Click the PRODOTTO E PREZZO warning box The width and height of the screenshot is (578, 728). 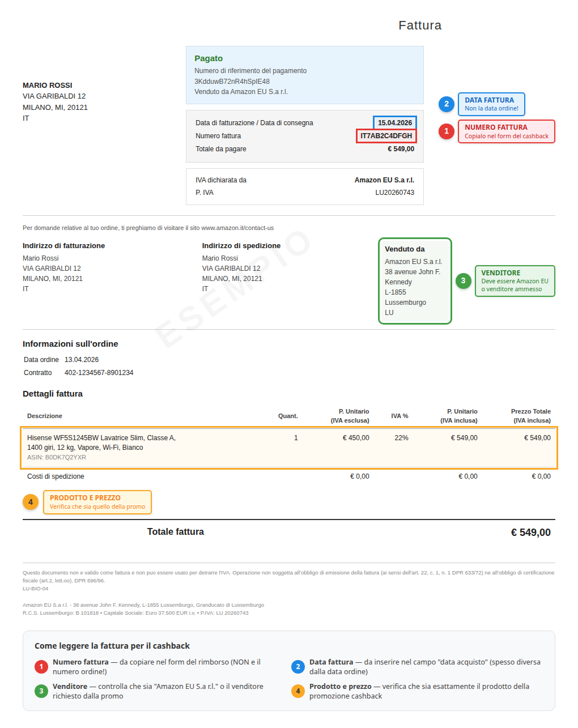(97, 502)
